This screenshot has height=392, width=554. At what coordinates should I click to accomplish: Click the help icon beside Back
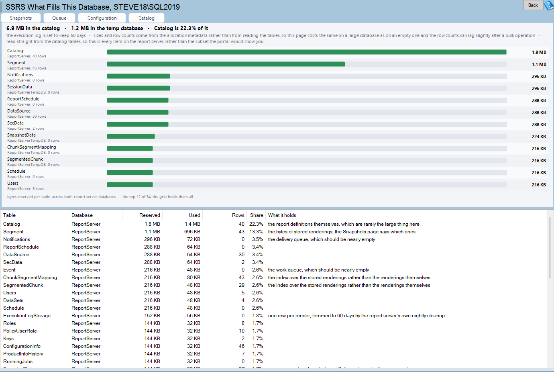point(549,5)
